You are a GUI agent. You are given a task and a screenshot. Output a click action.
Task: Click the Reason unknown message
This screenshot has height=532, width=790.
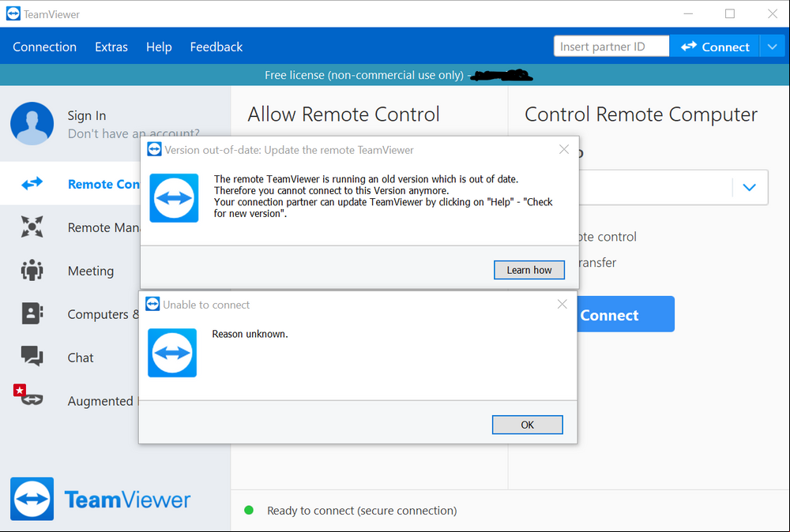(x=250, y=334)
